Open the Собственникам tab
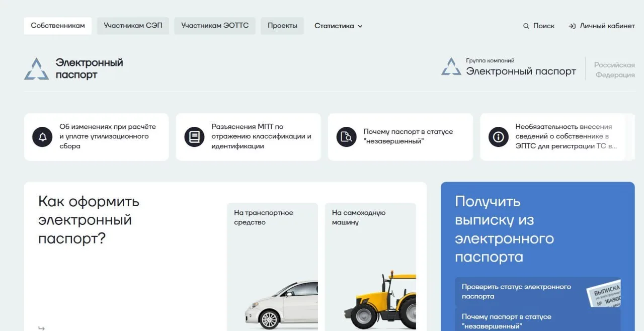 click(x=58, y=26)
